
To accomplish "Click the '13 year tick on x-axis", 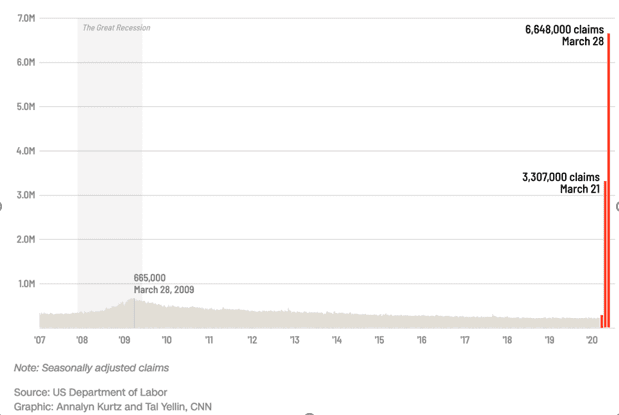I will pos(294,340).
